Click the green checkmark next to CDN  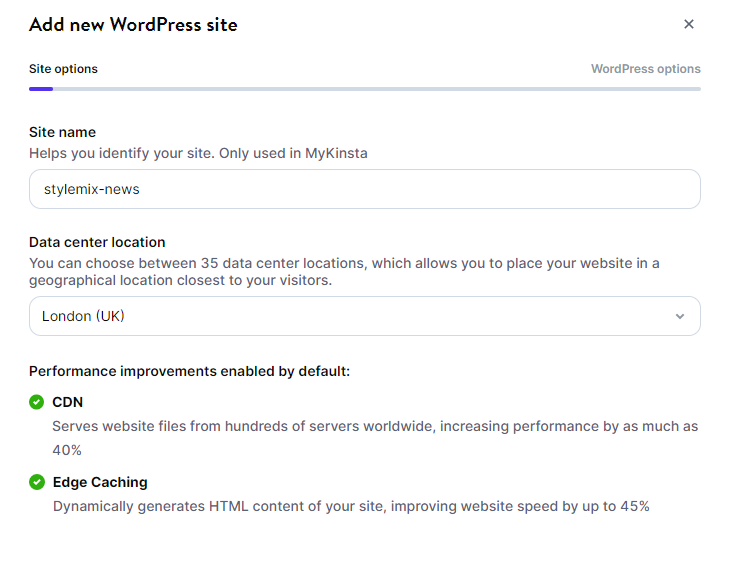click(36, 402)
